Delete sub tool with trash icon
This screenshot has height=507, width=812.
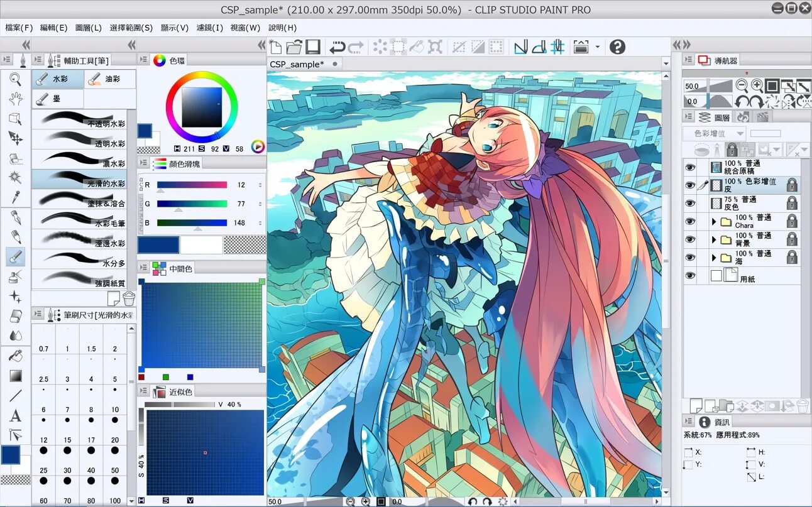(129, 298)
